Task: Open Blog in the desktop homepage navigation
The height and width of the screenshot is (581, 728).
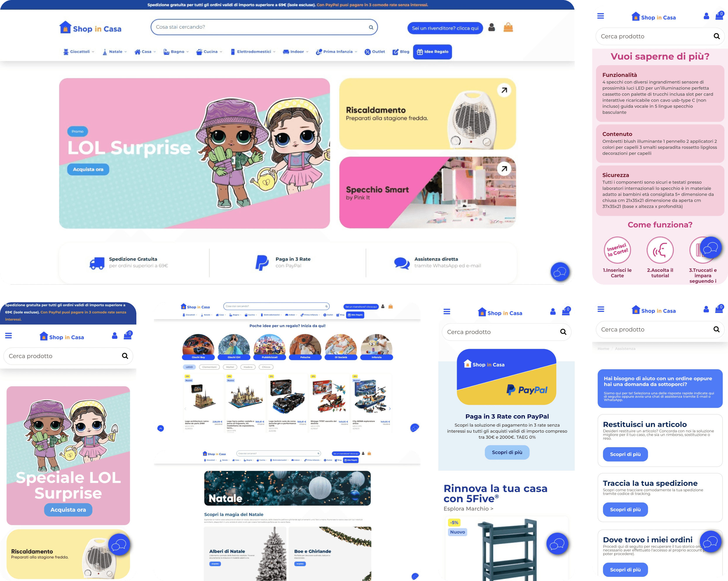Action: pos(401,52)
